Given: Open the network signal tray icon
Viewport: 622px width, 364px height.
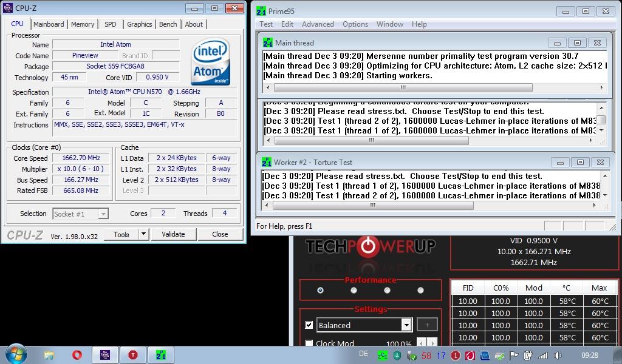Looking at the screenshot, I should [x=542, y=356].
